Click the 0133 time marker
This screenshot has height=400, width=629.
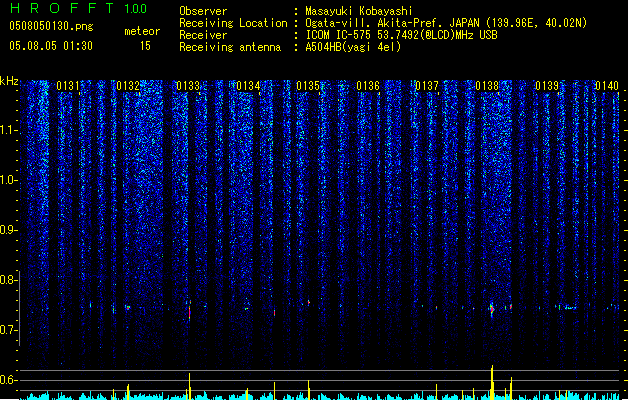(188, 86)
